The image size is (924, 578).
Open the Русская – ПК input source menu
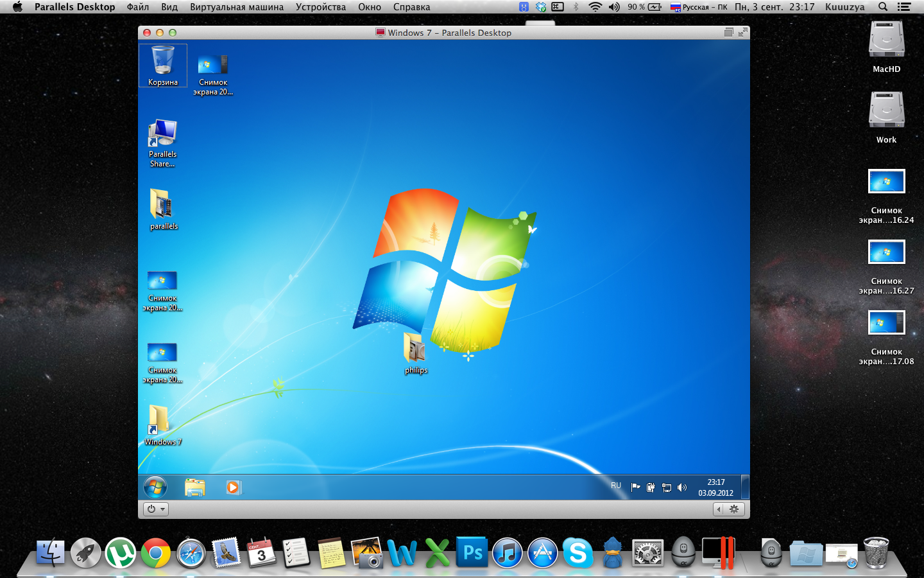tap(699, 7)
